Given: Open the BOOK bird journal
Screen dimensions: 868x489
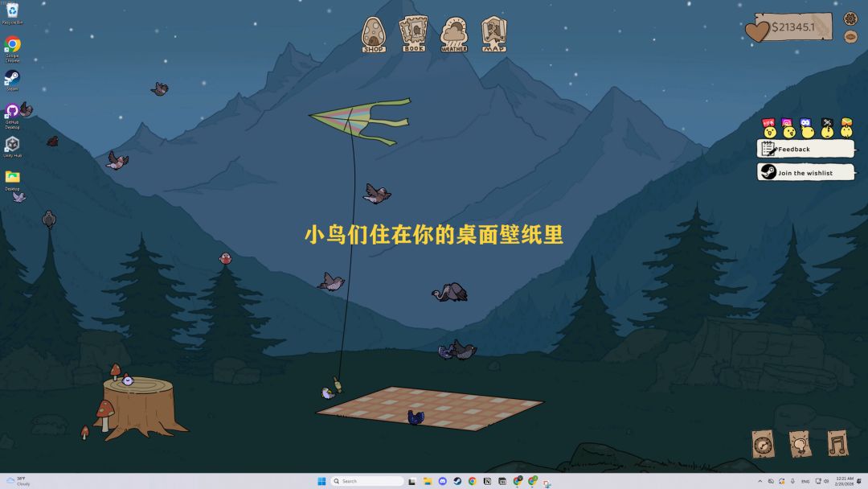Looking at the screenshot, I should point(414,35).
